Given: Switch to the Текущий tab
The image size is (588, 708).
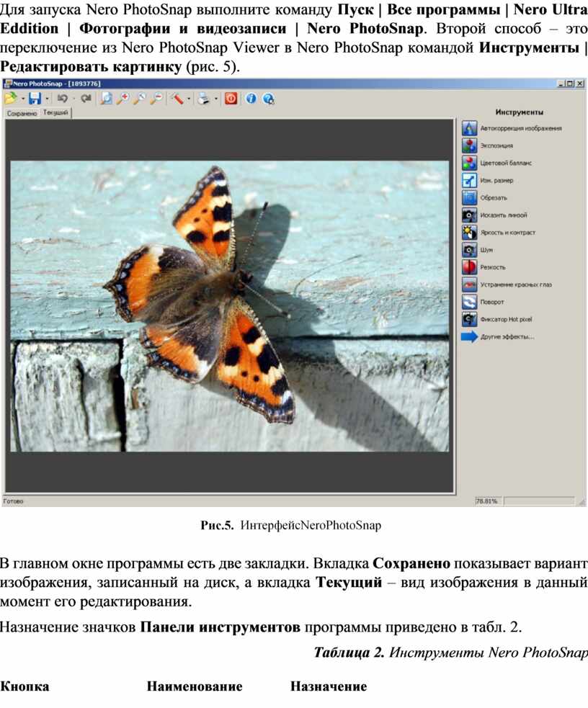Looking at the screenshot, I should coord(55,113).
